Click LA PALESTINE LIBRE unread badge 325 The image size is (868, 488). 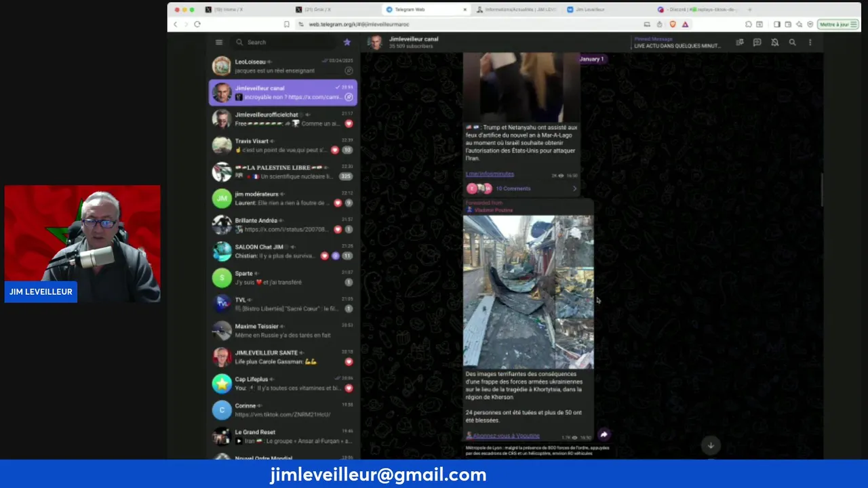(347, 176)
